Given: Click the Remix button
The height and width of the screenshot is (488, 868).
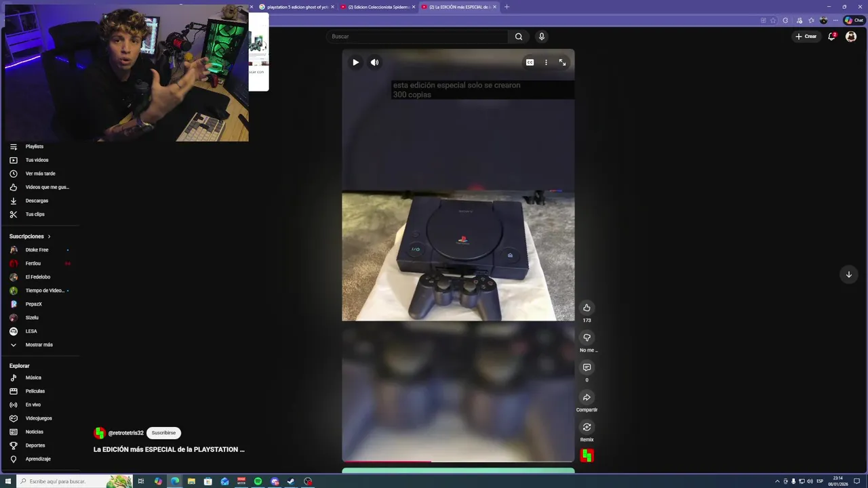Looking at the screenshot, I should pos(587,427).
